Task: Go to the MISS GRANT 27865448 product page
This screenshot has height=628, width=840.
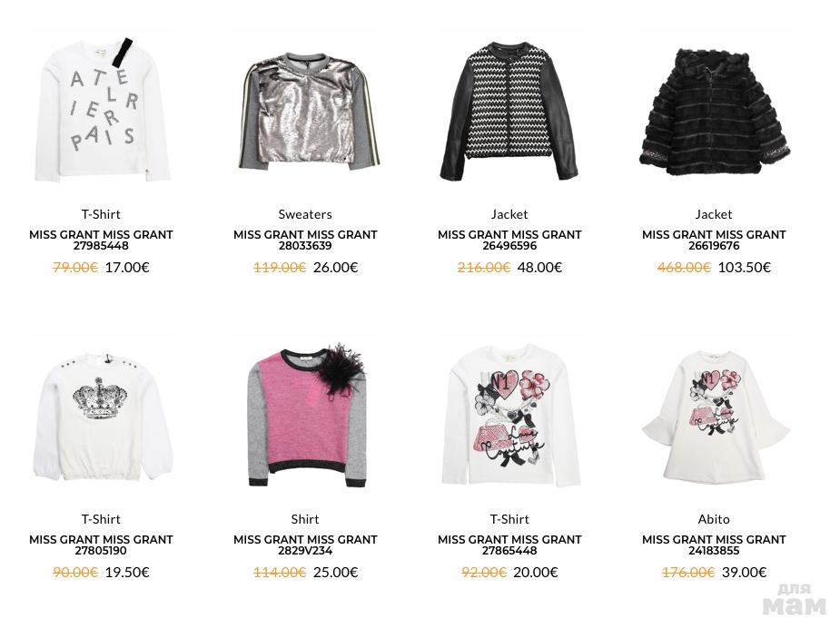Action: click(x=509, y=545)
